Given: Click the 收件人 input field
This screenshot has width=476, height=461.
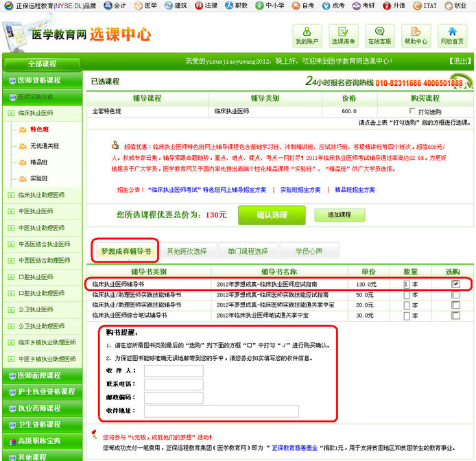Looking at the screenshot, I should click(x=174, y=371).
